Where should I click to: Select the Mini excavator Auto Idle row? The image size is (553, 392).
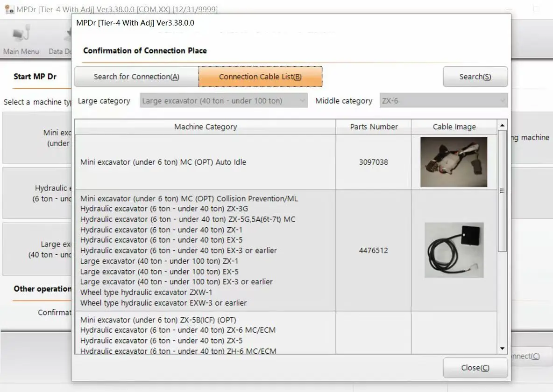point(205,162)
